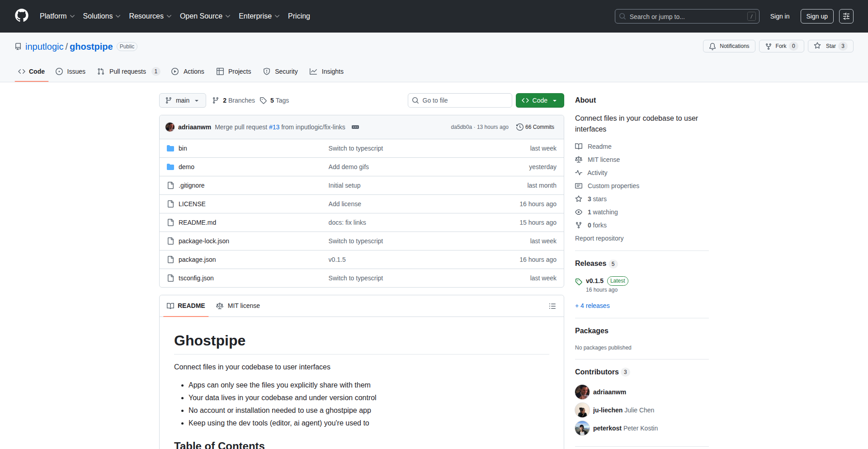Click the bin folder icon
This screenshot has height=449, width=868.
170,148
